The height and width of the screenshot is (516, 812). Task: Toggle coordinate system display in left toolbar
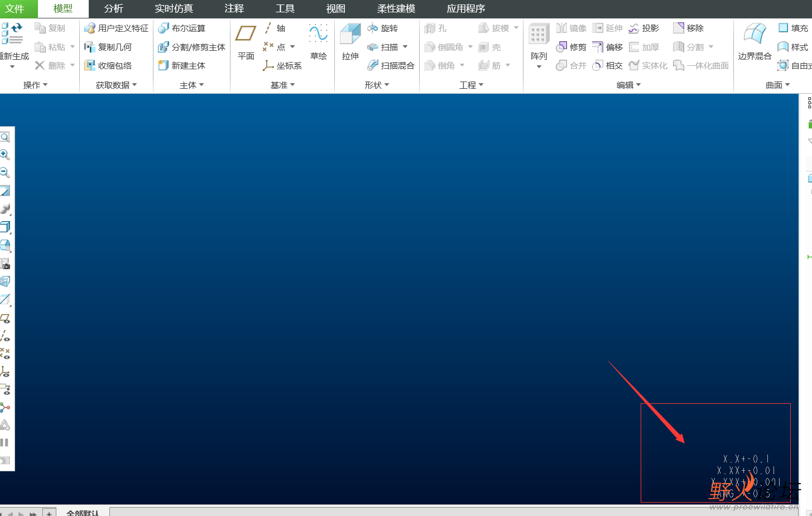pyautogui.click(x=5, y=371)
